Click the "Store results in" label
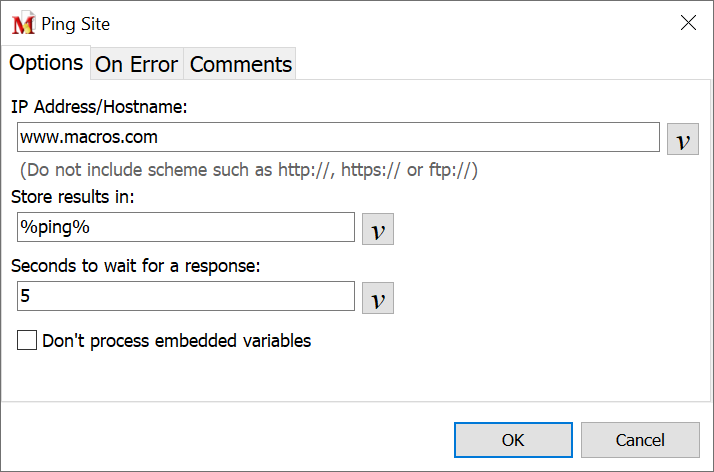This screenshot has width=714, height=472. (72, 197)
